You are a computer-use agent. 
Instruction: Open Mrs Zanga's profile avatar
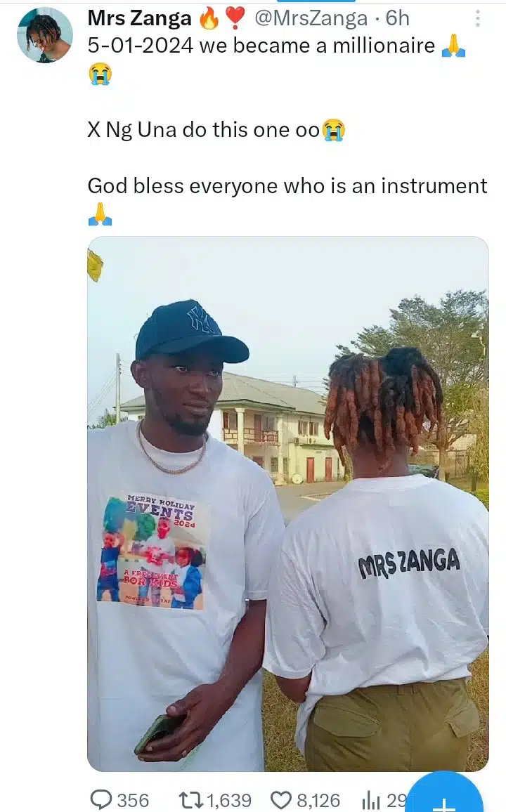pos(45,35)
